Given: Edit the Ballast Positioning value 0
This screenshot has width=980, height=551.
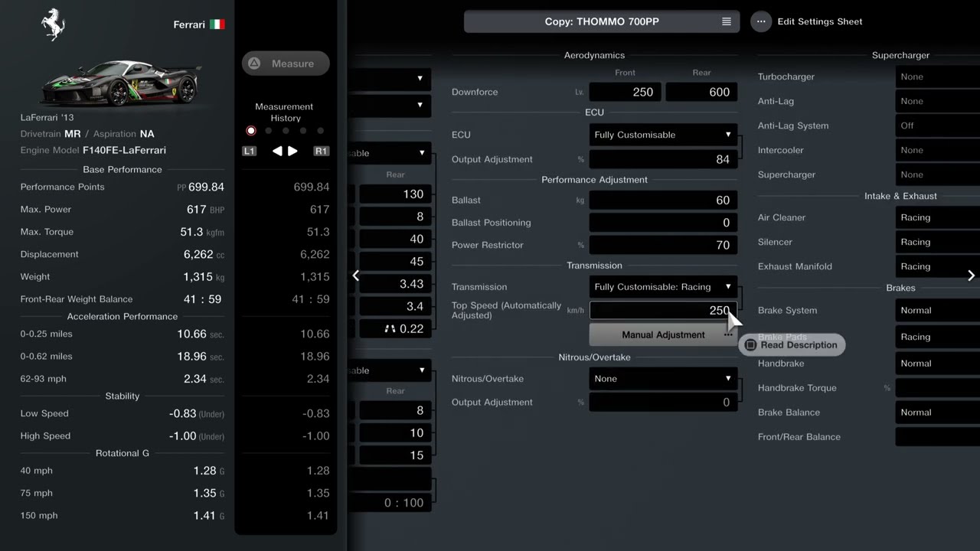Looking at the screenshot, I should [663, 223].
